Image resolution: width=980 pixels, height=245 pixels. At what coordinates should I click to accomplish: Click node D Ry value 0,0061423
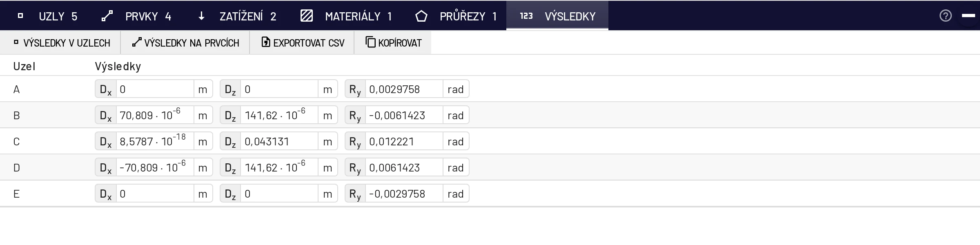[404, 167]
